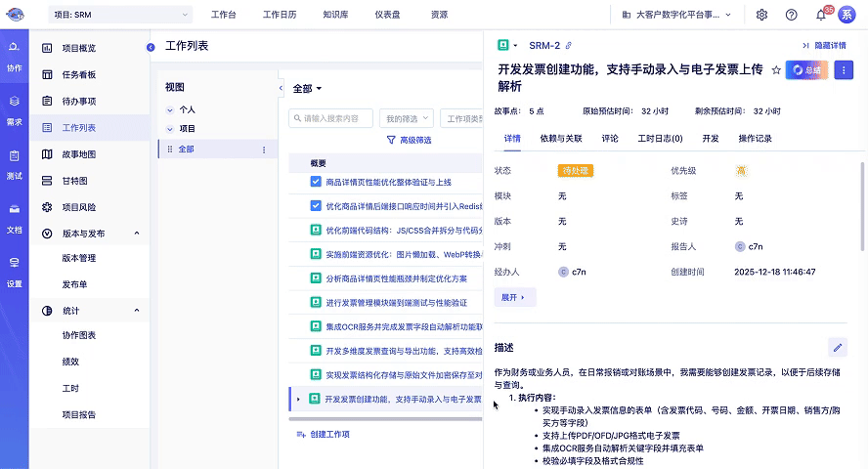Screen dimensions: 868x469
Task: Star the SRM-2 work item as favorite
Action: point(776,70)
